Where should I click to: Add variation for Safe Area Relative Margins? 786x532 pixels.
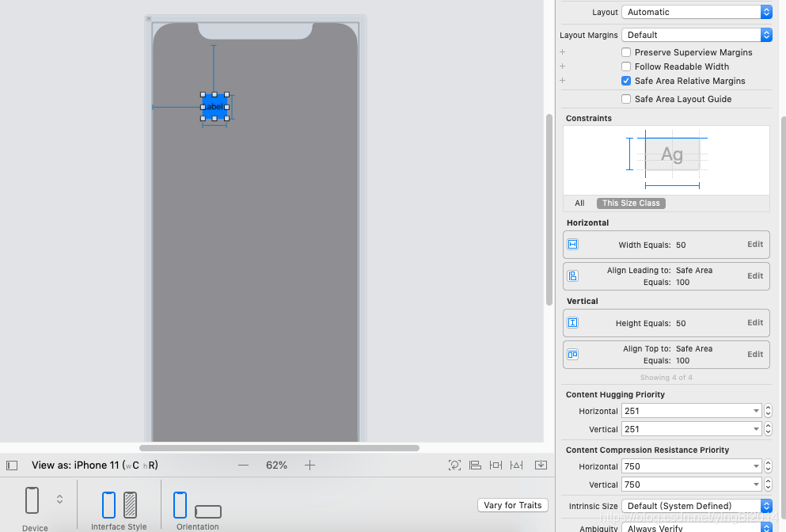point(563,80)
